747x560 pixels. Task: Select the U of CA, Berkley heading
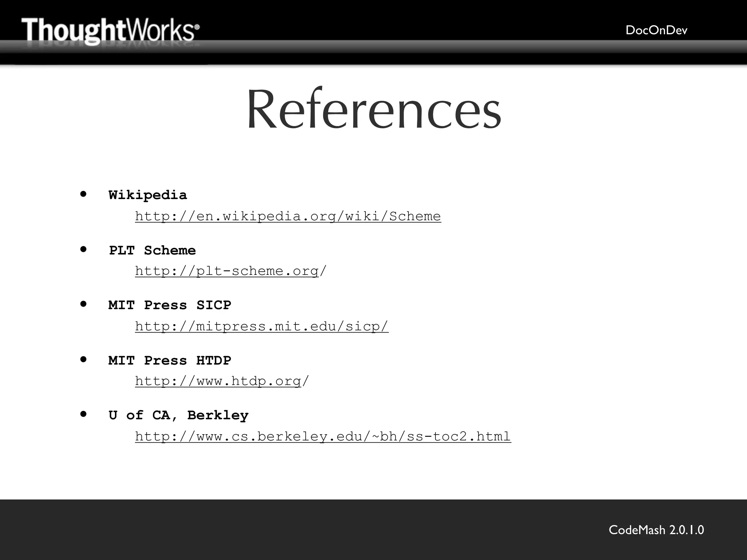click(x=178, y=415)
